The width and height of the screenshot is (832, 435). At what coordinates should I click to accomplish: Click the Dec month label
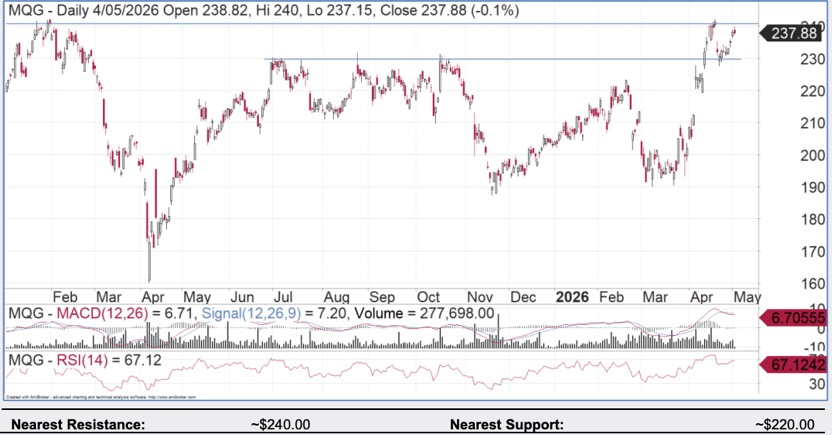(x=523, y=297)
